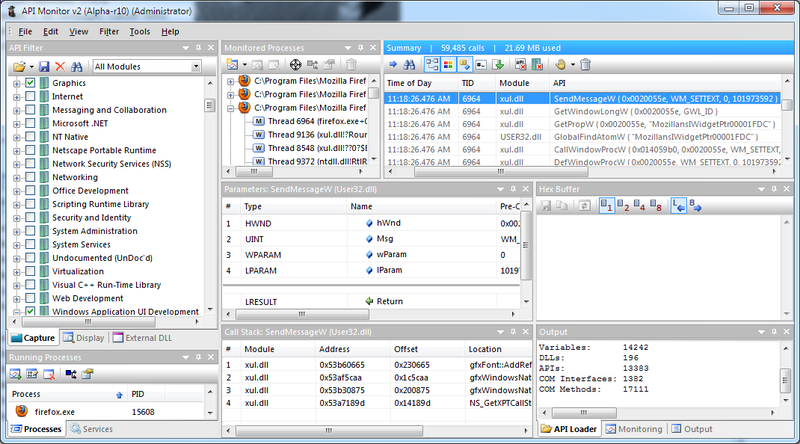Sort by the Process column header
This screenshot has height=444, width=800.
click(x=67, y=394)
